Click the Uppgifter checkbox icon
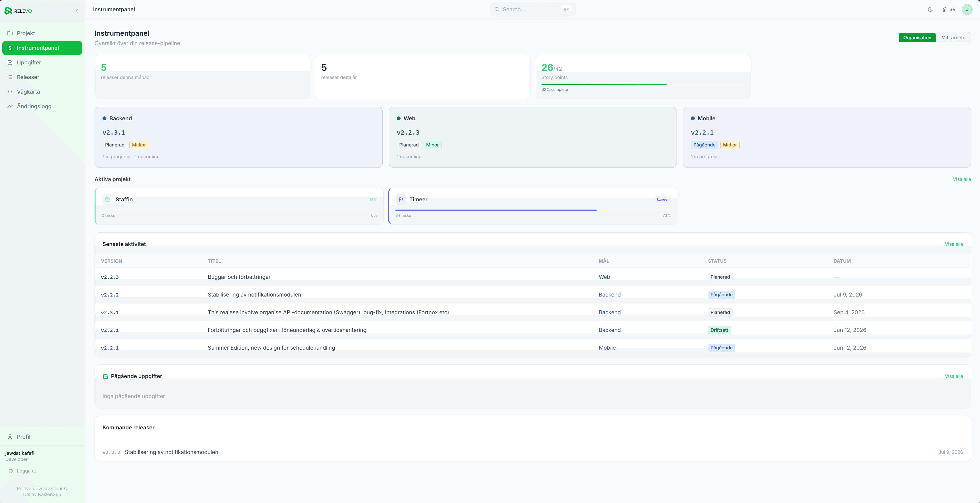 (x=10, y=62)
